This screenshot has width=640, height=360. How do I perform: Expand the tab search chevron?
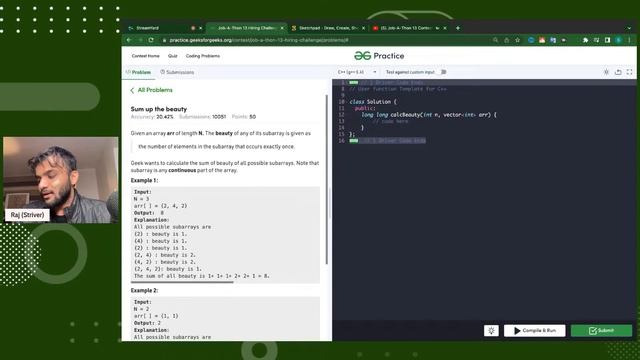[x=629, y=28]
